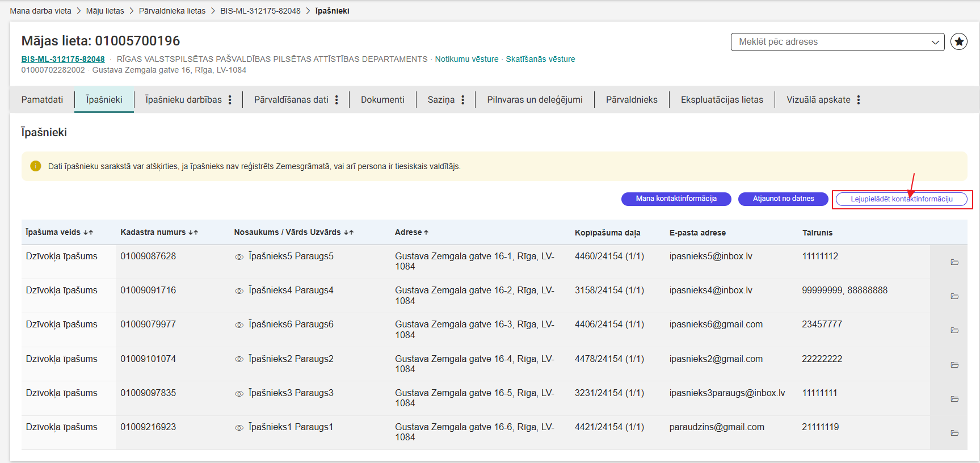Viewport: 980px width, 463px height.
Task: Open the Dokumenti tab
Action: (382, 100)
